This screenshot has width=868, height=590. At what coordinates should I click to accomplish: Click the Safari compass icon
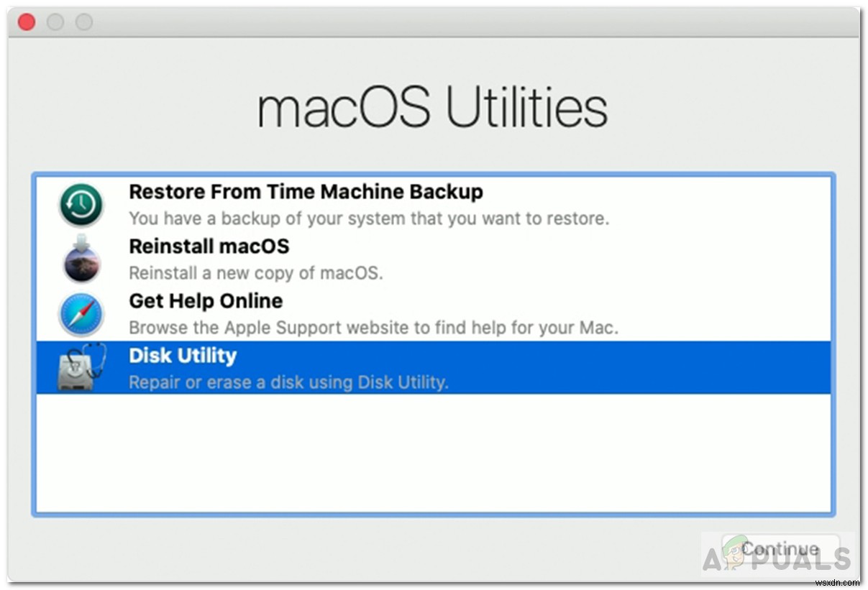tap(81, 315)
